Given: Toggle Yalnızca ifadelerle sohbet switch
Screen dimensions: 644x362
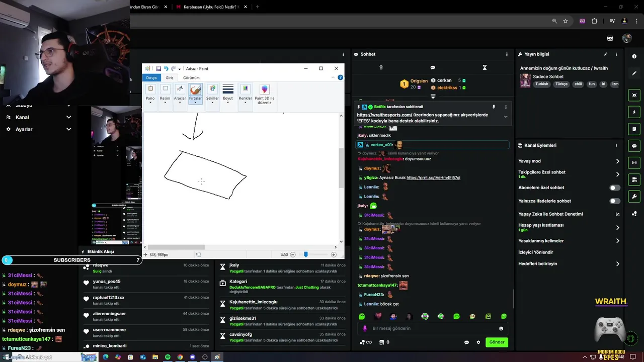Looking at the screenshot, I should click(x=615, y=201).
